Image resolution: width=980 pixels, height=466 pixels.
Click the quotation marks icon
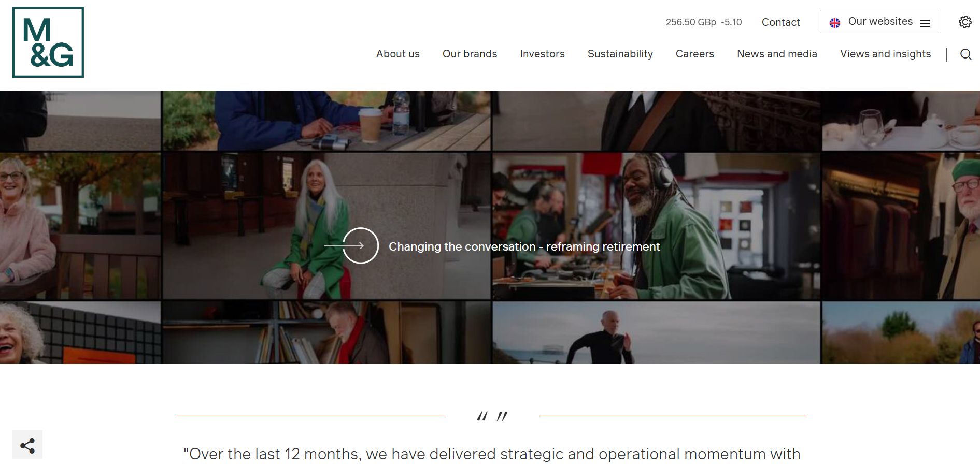(492, 416)
